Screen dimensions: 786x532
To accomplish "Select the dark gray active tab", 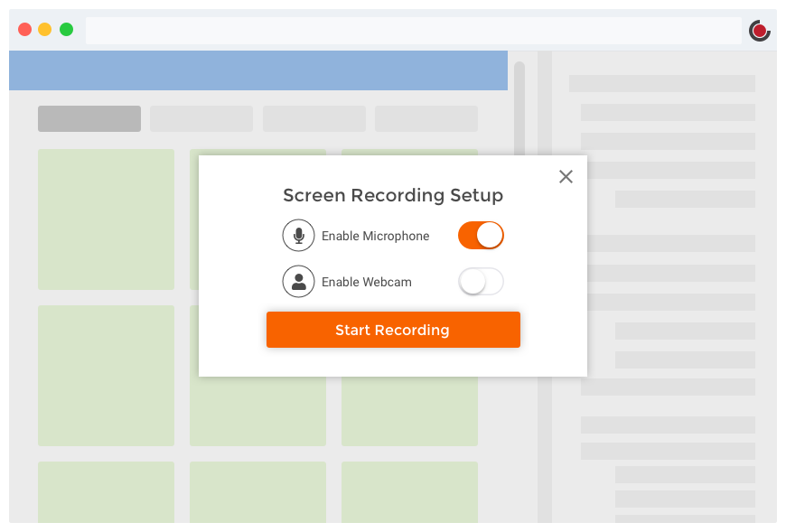I will tap(89, 119).
